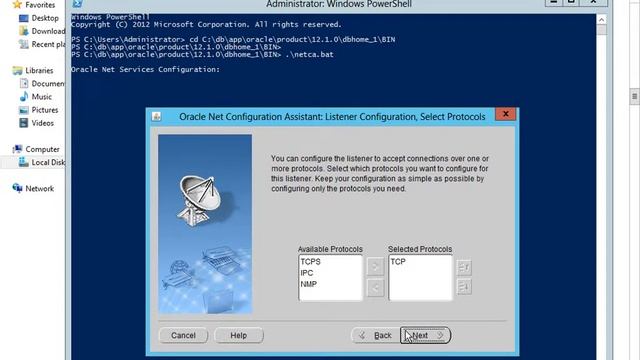The image size is (640, 360).
Task: Click the Music note icon
Action: point(24,96)
